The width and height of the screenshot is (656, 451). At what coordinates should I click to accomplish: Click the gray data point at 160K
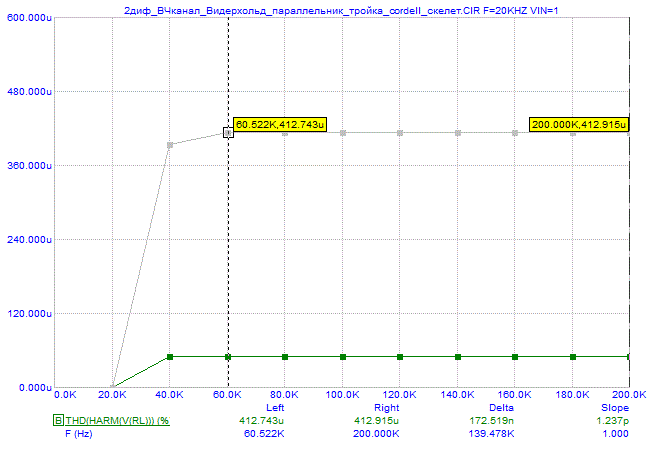[515, 133]
